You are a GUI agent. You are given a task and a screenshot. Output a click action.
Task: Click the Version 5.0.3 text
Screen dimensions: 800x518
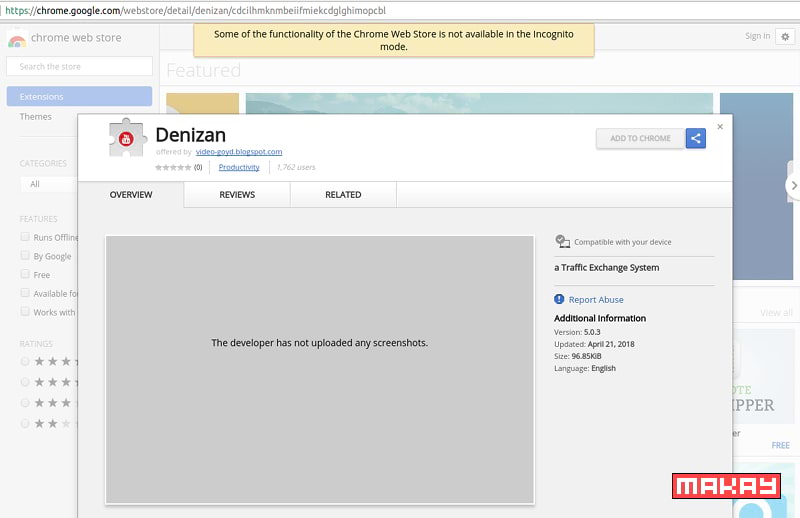(x=577, y=332)
